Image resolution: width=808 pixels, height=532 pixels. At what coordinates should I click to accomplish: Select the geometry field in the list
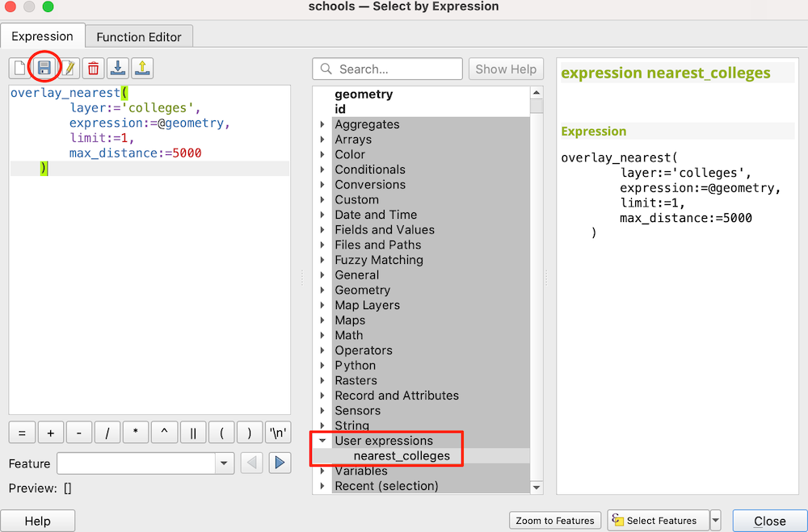point(364,94)
